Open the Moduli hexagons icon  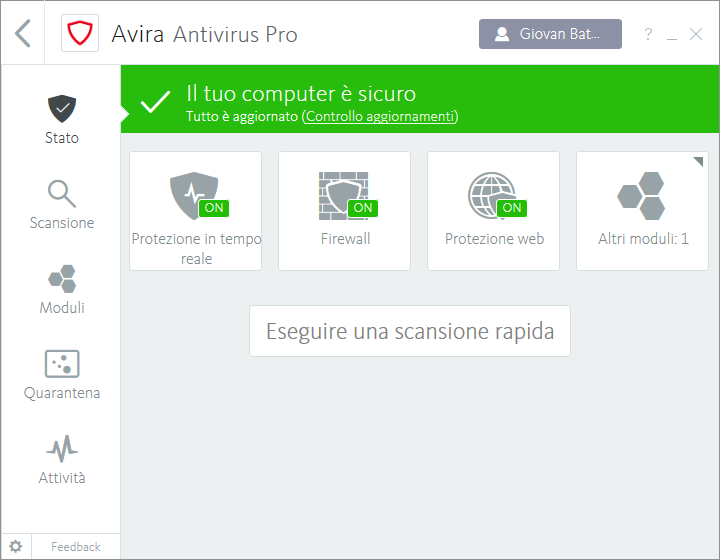pyautogui.click(x=61, y=278)
